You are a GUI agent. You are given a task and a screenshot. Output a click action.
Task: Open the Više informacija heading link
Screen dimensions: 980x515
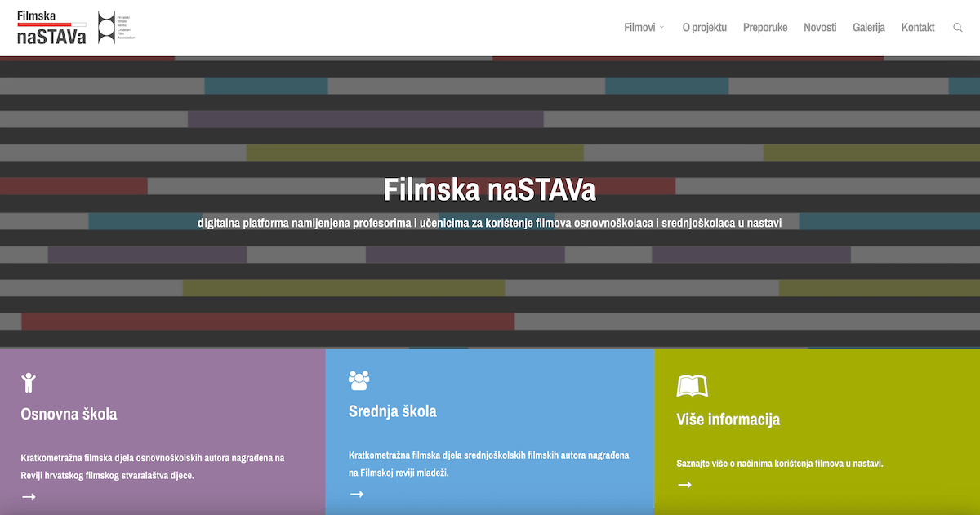(728, 420)
